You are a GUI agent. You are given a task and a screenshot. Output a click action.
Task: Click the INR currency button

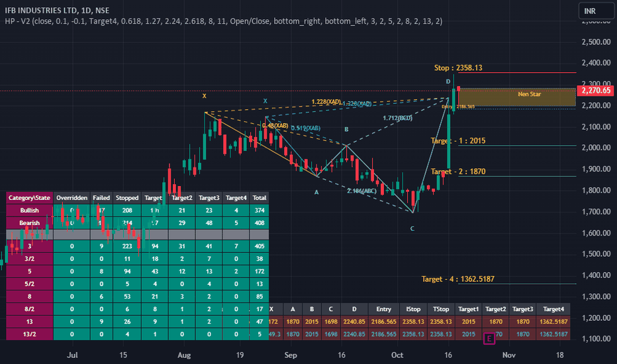click(596, 11)
